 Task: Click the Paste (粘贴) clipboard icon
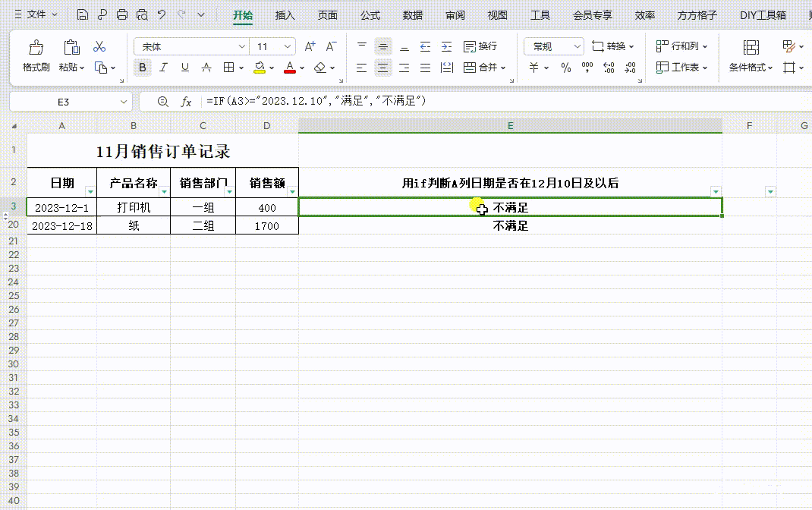71,48
